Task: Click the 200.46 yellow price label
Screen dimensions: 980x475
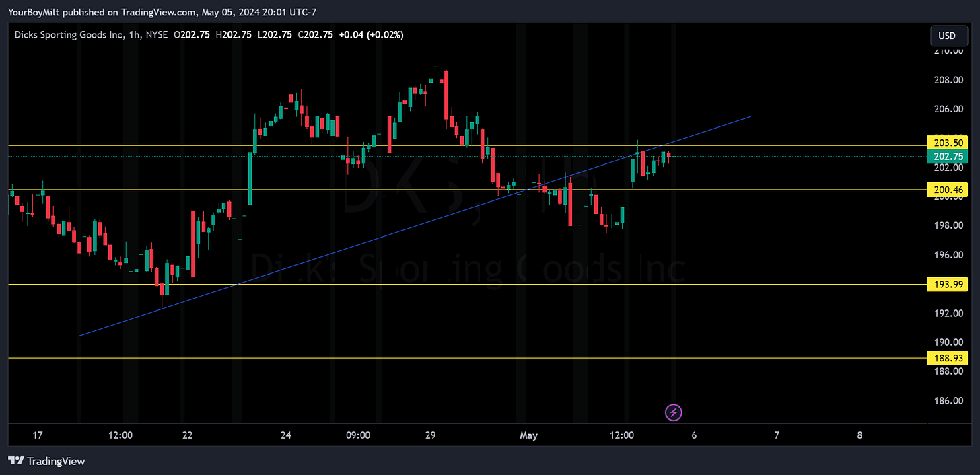Action: coord(948,191)
